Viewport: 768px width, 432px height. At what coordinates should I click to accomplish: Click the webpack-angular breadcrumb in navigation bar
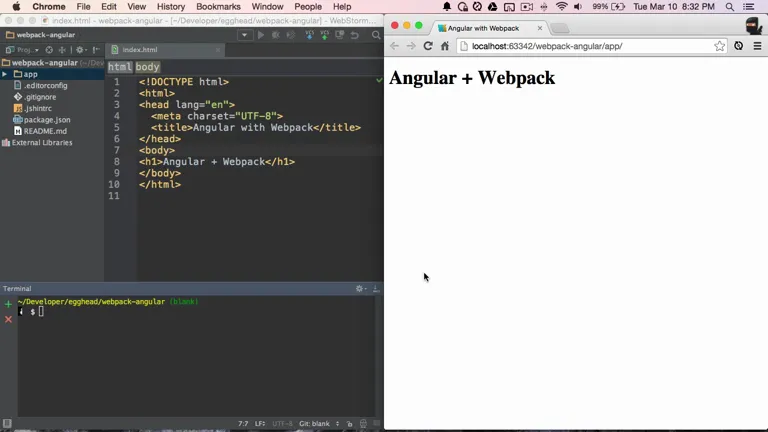click(x=41, y=35)
